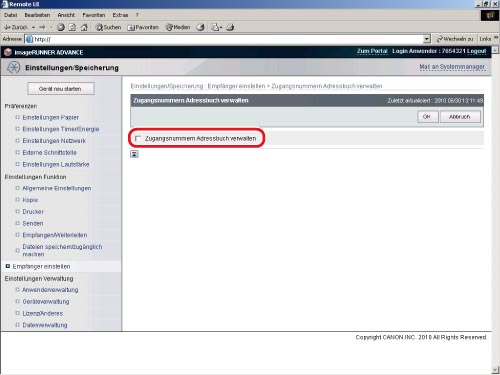Open the Bearbeiten menu
This screenshot has width=500, height=375.
(37, 15)
